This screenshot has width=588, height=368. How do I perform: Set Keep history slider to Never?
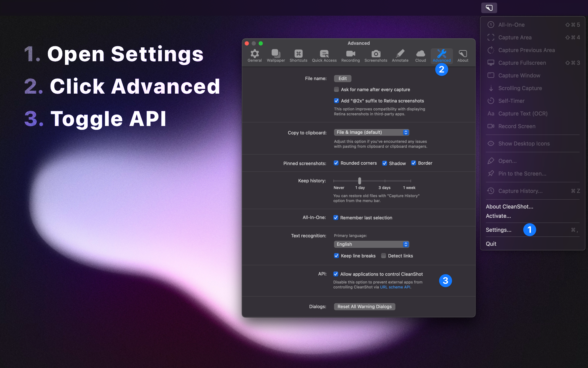pyautogui.click(x=334, y=181)
